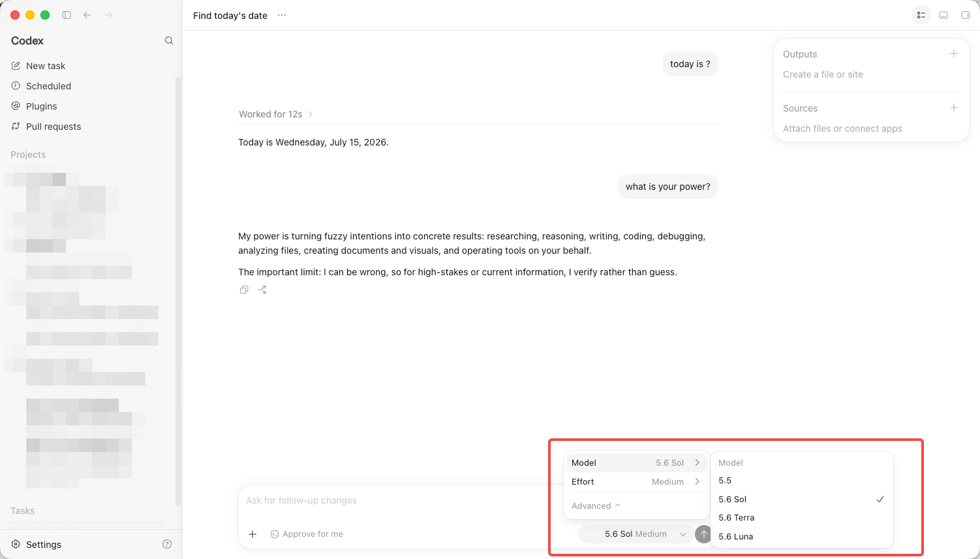Screen dimensions: 980x559
Task: Click the share arrow icon below the response
Action: (x=262, y=290)
